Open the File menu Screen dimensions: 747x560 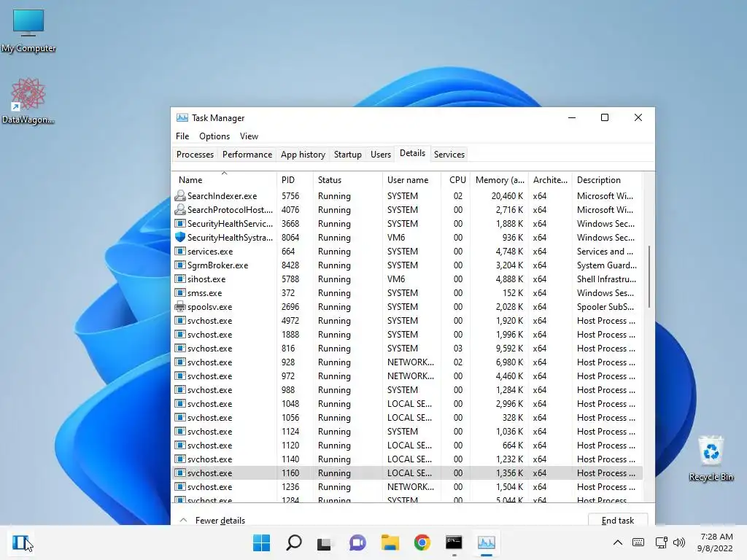coord(182,136)
